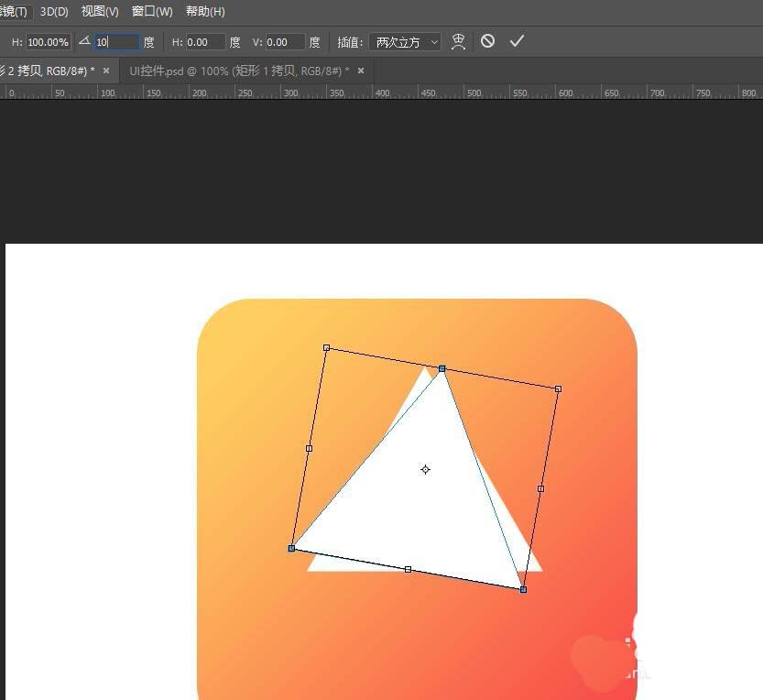This screenshot has height=700, width=763.
Task: Cancel the current transform
Action: (x=486, y=40)
